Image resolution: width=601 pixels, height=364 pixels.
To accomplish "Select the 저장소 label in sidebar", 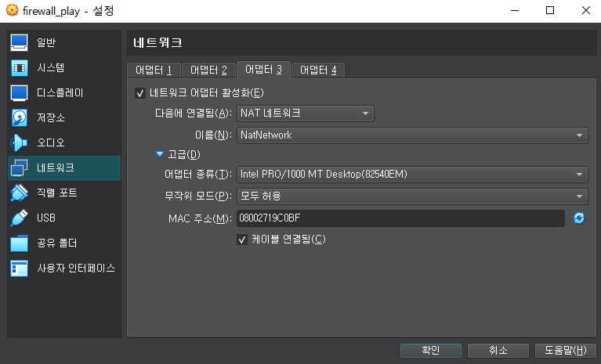I will tap(51, 118).
